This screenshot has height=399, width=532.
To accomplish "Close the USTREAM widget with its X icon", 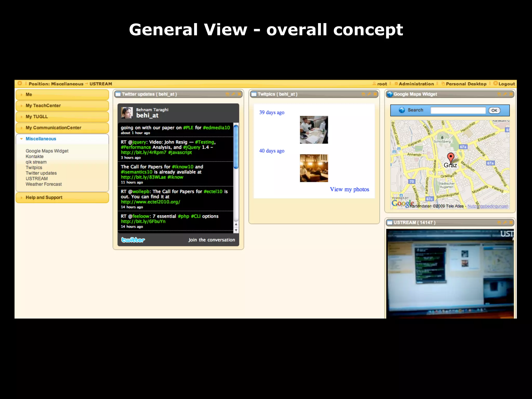I will click(x=511, y=223).
